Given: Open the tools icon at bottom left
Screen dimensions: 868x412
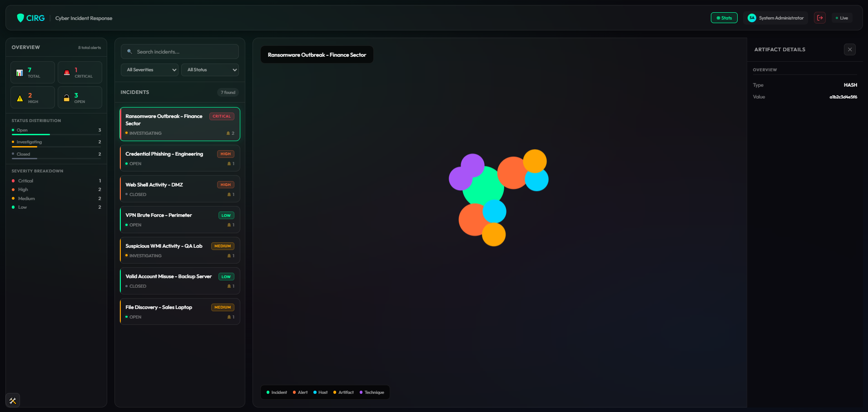Looking at the screenshot, I should (13, 400).
